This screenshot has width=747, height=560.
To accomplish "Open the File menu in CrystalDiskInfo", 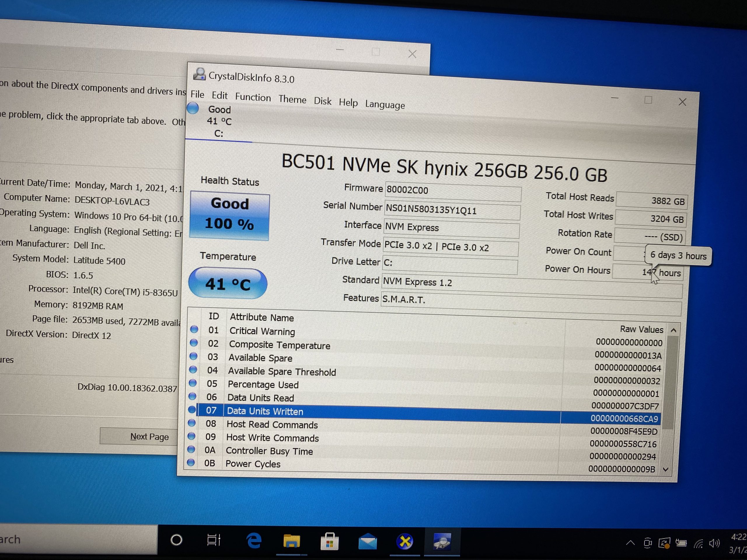I will tap(197, 94).
